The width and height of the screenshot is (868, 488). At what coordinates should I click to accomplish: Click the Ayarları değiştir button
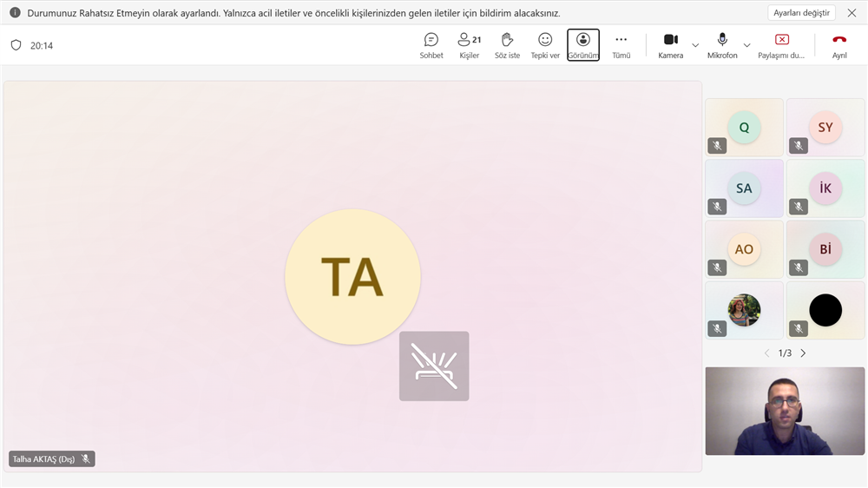801,13
